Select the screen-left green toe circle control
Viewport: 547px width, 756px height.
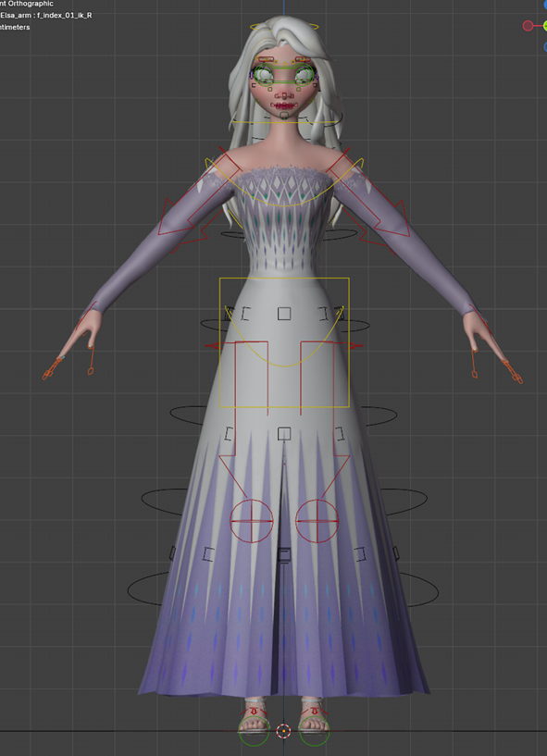coord(254,731)
